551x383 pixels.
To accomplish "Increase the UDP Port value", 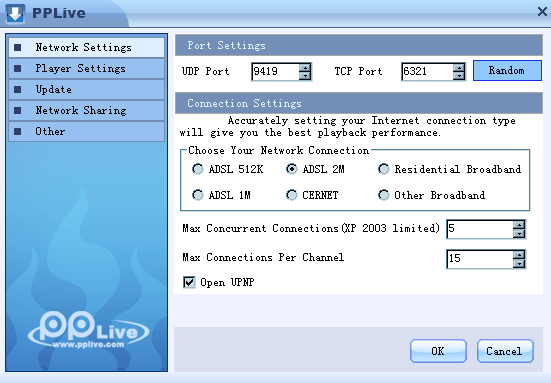I will [305, 67].
